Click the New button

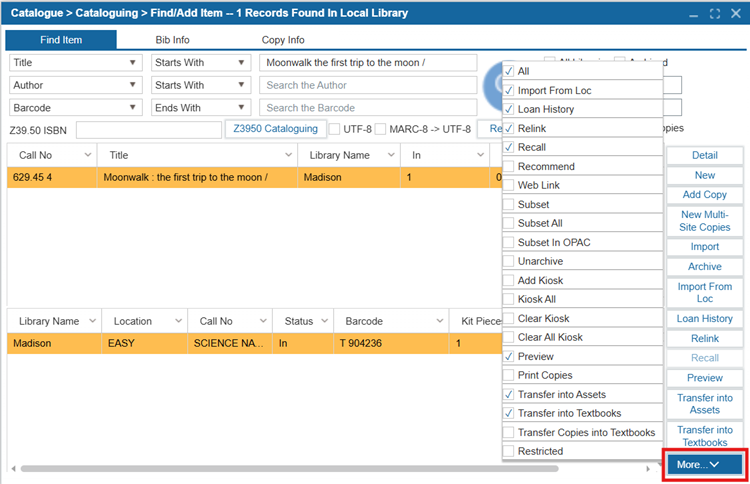705,175
